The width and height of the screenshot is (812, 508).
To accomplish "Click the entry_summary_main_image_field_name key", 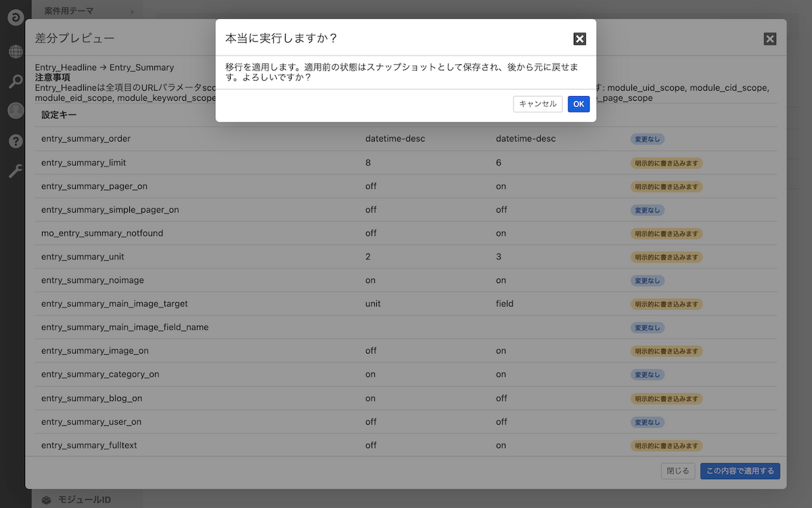I will (x=125, y=327).
